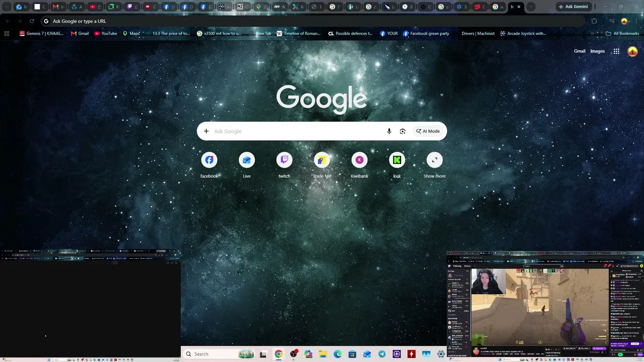Open the Live shortcut tile
Viewport: 644px width, 362px height.
tap(247, 165)
